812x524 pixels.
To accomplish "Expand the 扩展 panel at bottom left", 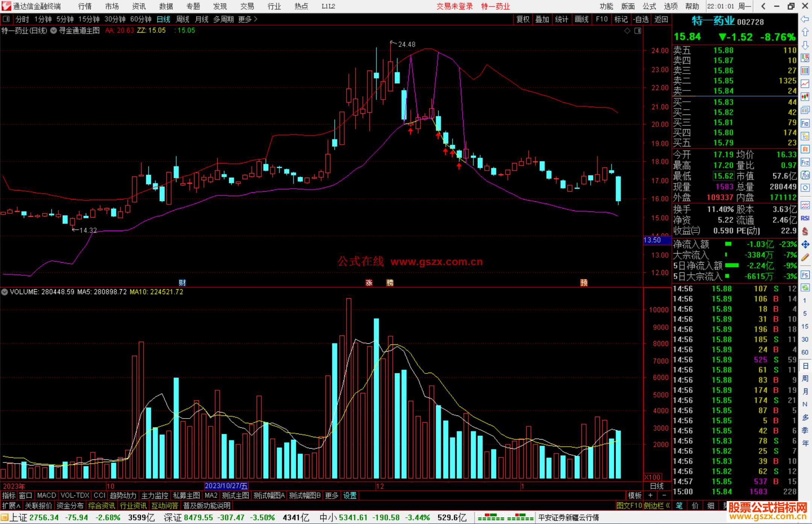I will 11,506.
